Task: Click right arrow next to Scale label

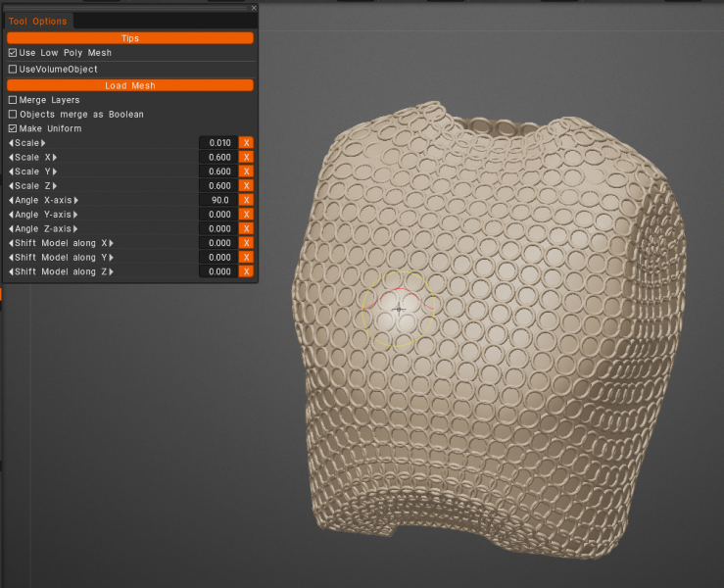Action: (x=43, y=143)
